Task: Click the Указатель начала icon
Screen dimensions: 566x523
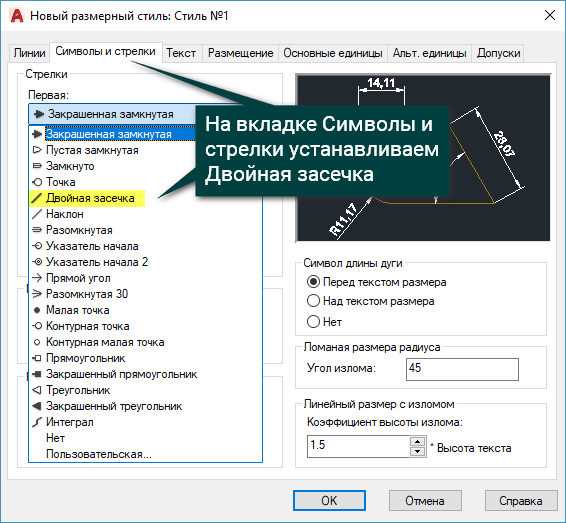Action: click(x=37, y=246)
